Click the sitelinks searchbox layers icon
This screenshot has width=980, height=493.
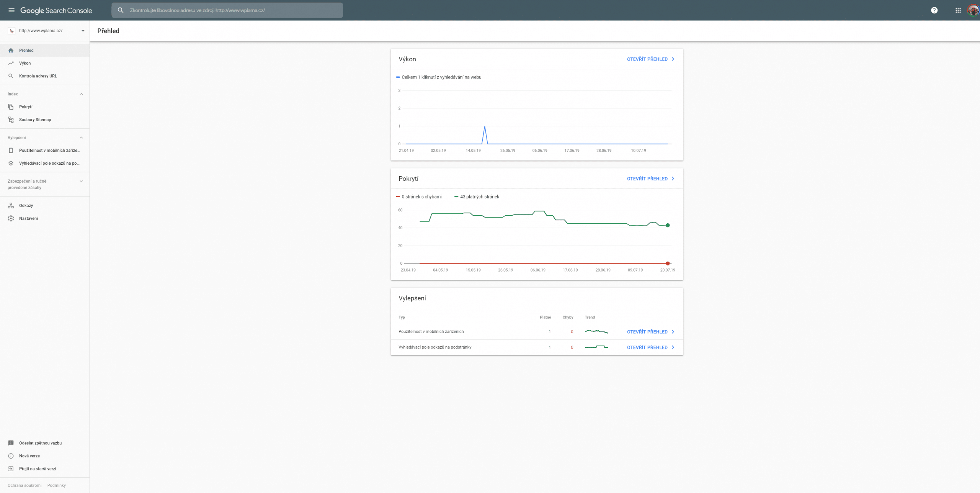(x=11, y=163)
